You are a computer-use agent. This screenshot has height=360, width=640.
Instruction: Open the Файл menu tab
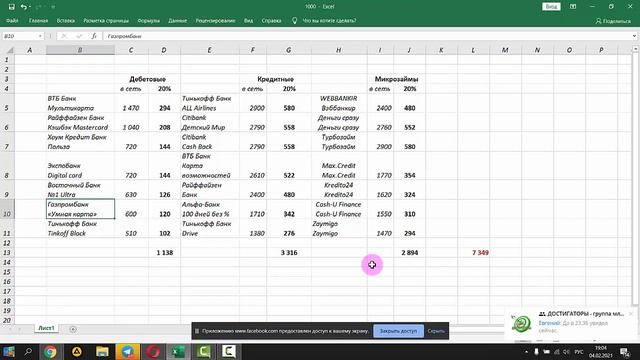point(12,20)
